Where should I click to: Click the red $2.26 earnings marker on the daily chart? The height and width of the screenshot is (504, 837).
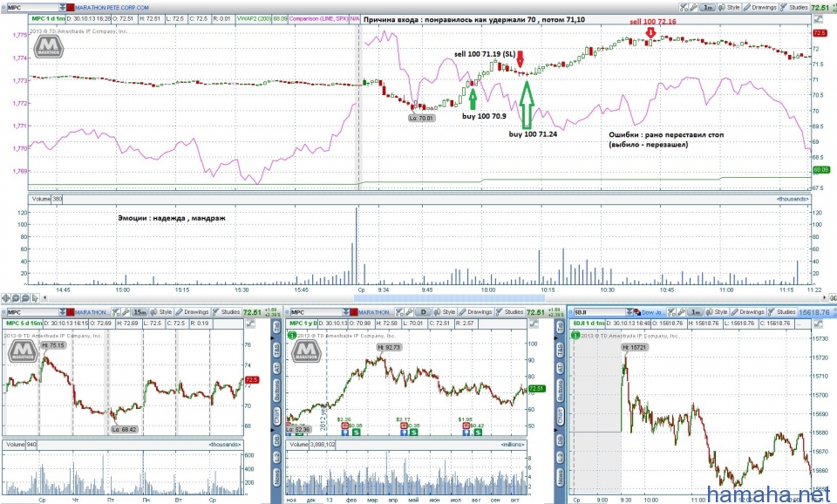[345, 426]
